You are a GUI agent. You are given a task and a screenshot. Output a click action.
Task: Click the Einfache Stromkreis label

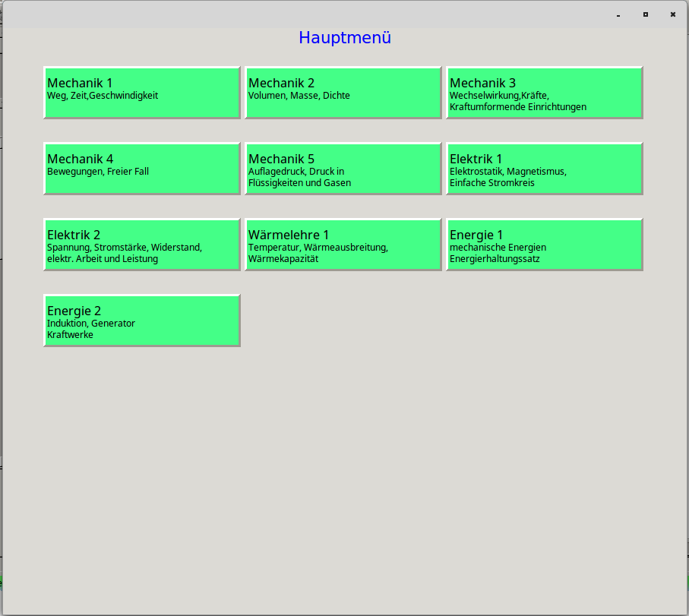[x=497, y=183]
